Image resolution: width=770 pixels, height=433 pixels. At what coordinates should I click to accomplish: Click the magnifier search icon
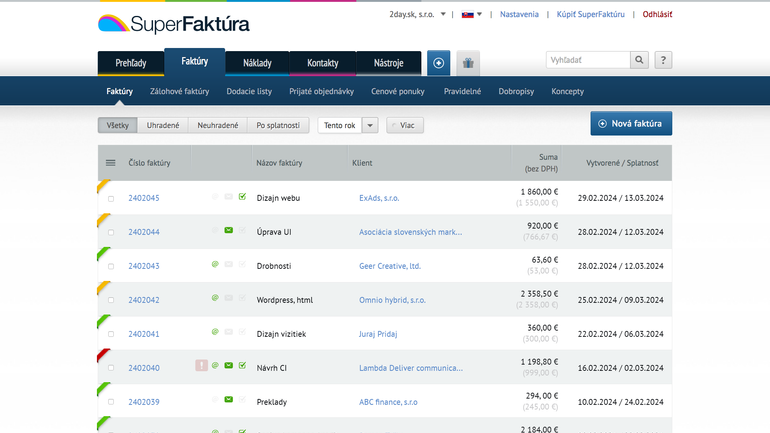coord(640,60)
